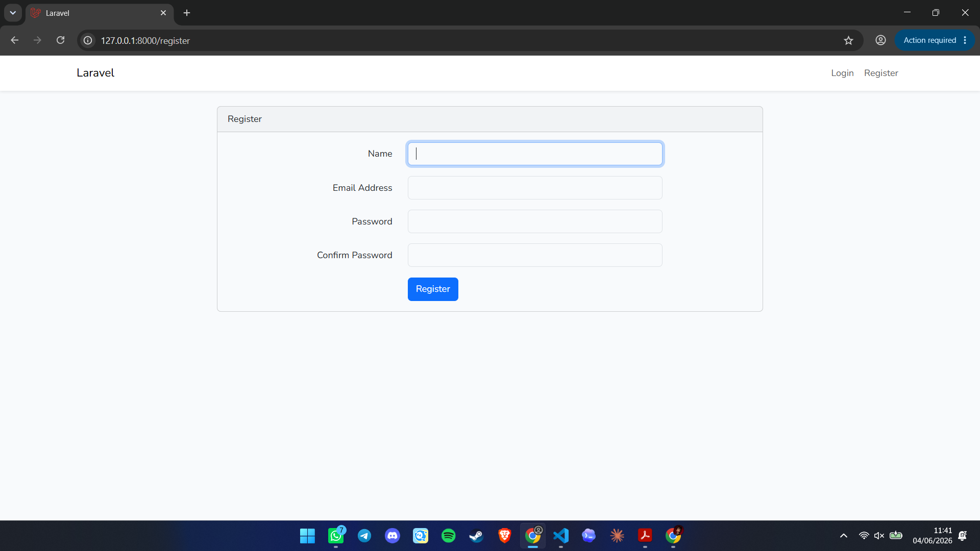Go back to the previous page

click(14, 40)
